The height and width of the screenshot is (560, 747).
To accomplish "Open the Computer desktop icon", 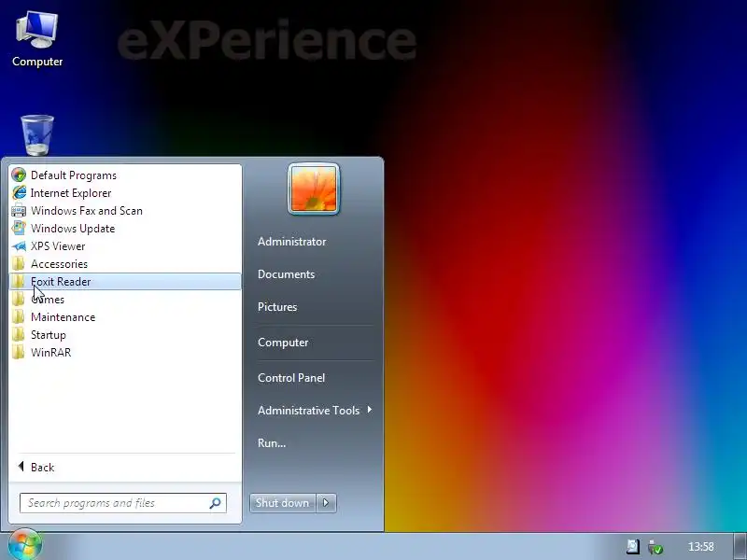I will 37,39.
